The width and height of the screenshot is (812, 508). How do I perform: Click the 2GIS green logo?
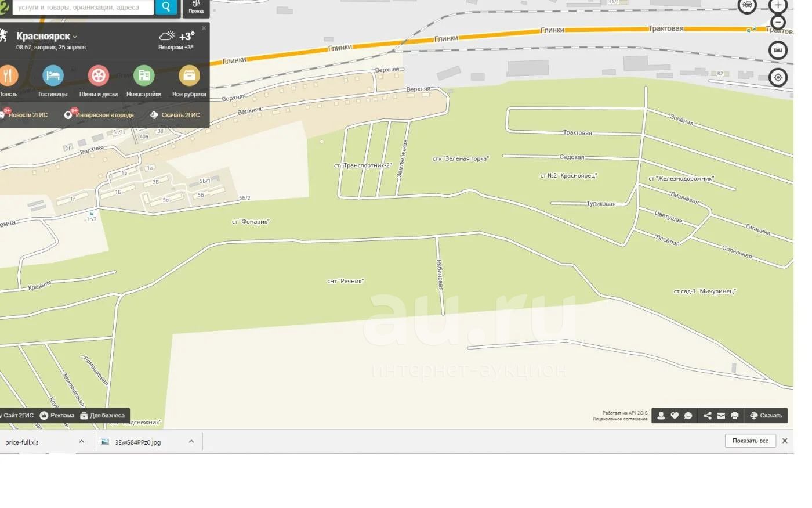click(x=4, y=7)
